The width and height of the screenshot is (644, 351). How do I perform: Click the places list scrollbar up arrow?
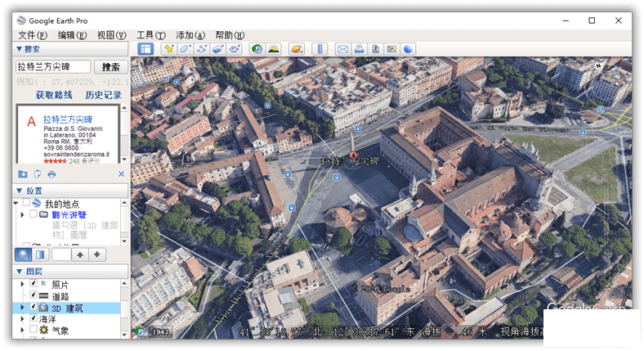tap(124, 203)
